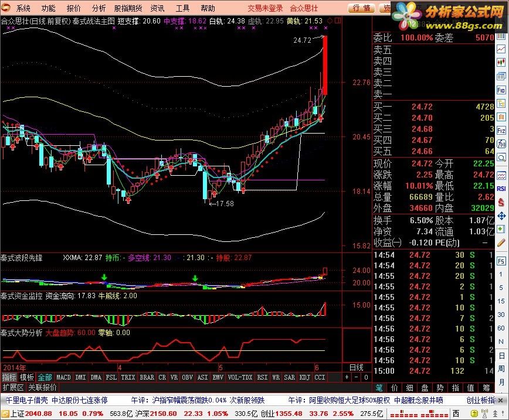
Task: Open news link 千里电子借壳 中达股份七连涨停
Action: click(x=56, y=400)
